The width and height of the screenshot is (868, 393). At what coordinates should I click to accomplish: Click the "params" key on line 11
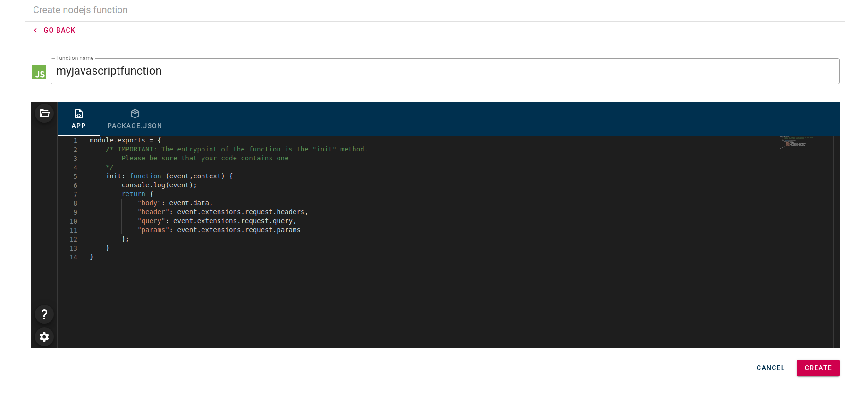[153, 230]
